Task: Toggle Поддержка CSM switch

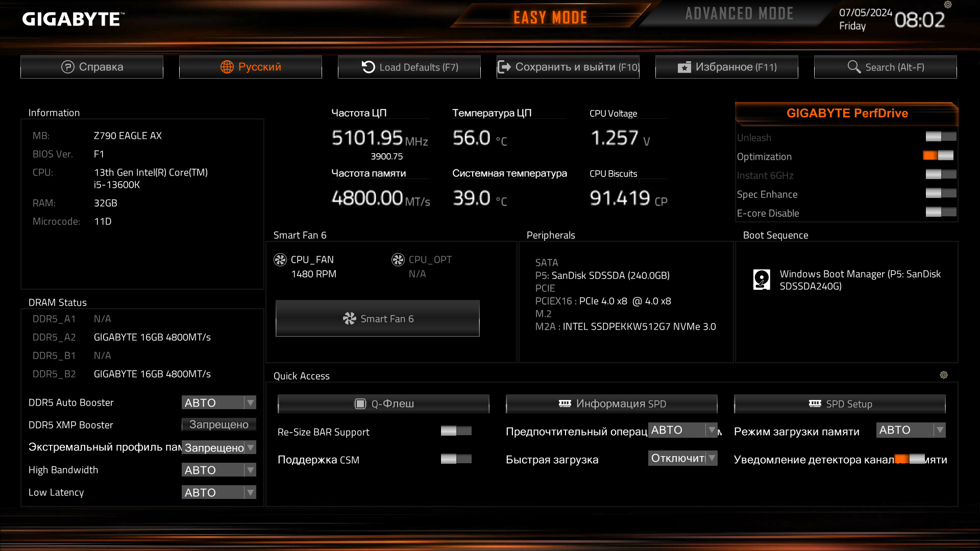Action: pyautogui.click(x=456, y=459)
